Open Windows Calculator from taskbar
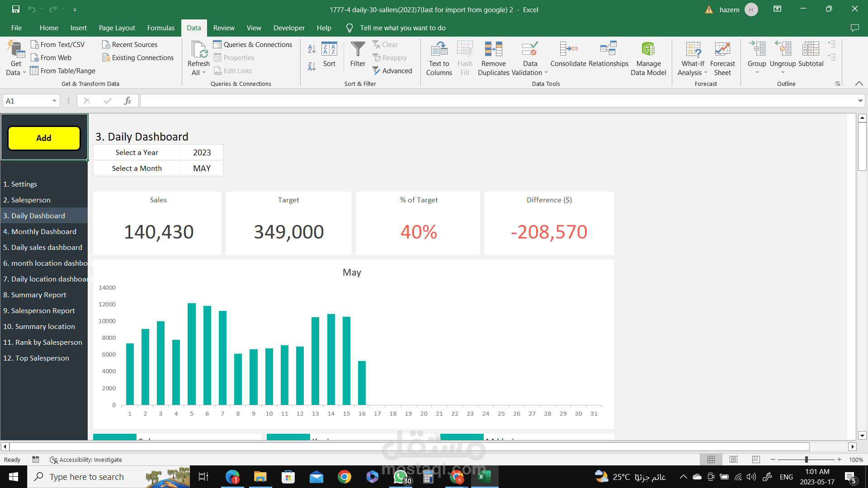Screen dimensions: 868x488 point(428,477)
